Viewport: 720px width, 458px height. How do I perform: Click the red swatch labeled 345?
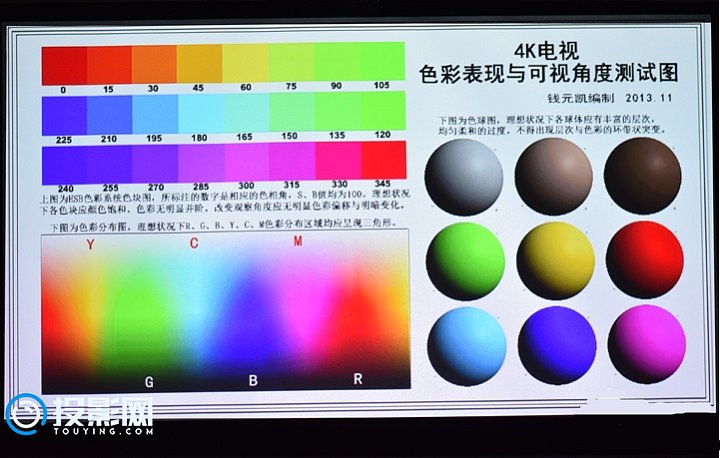[x=382, y=160]
